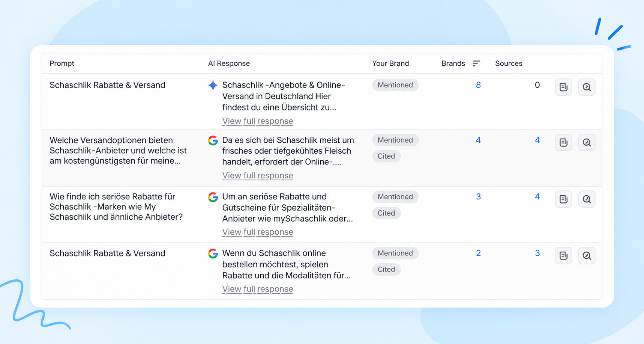Click magnifier icon in last table row
Screen dimensions: 644x344
(x=587, y=256)
